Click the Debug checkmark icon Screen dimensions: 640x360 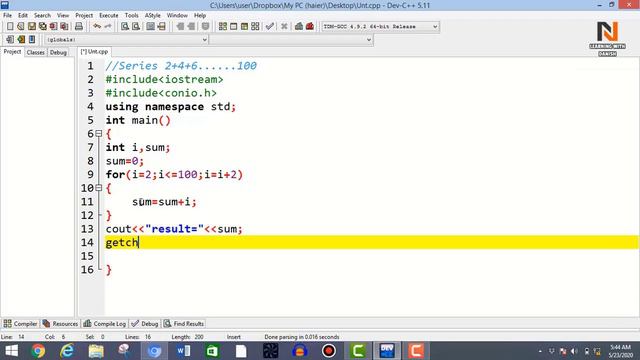coord(269,27)
